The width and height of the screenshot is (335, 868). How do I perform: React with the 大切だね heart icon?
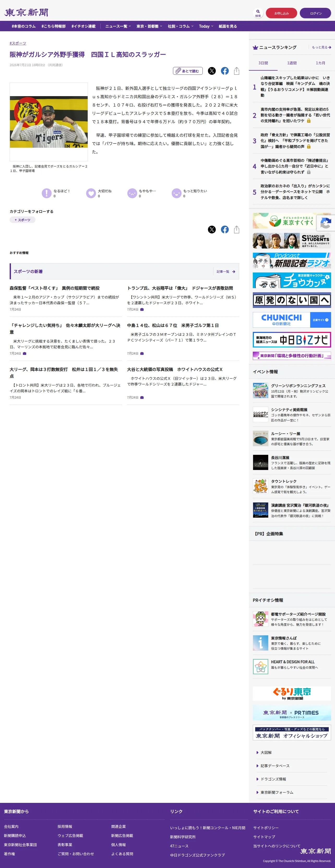(91, 193)
